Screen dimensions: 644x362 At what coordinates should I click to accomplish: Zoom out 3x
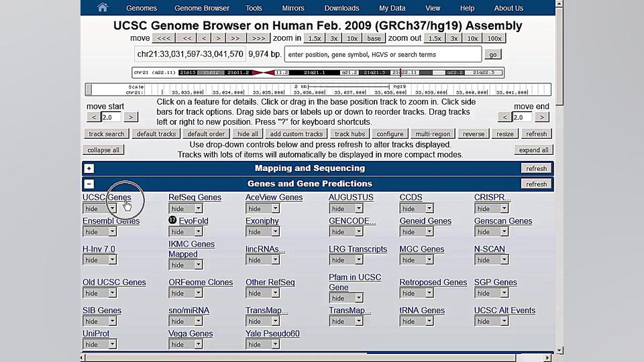[454, 38]
